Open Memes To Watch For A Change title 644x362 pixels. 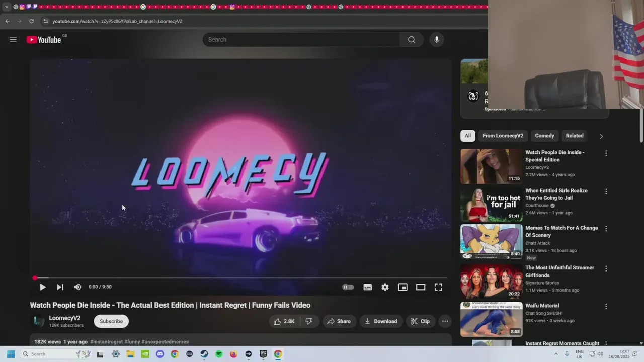561,231
